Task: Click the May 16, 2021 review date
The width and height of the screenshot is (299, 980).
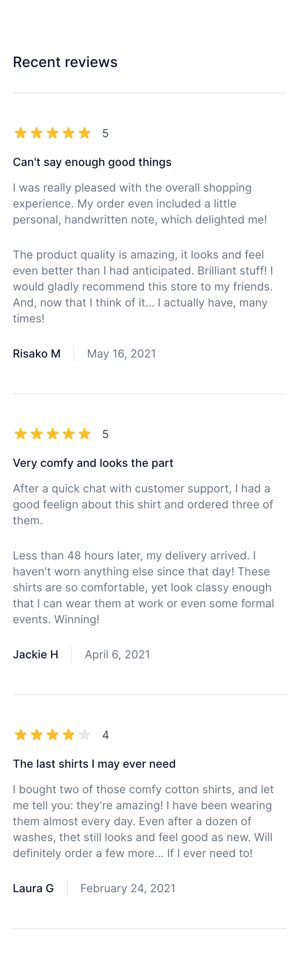Action: coord(122,354)
